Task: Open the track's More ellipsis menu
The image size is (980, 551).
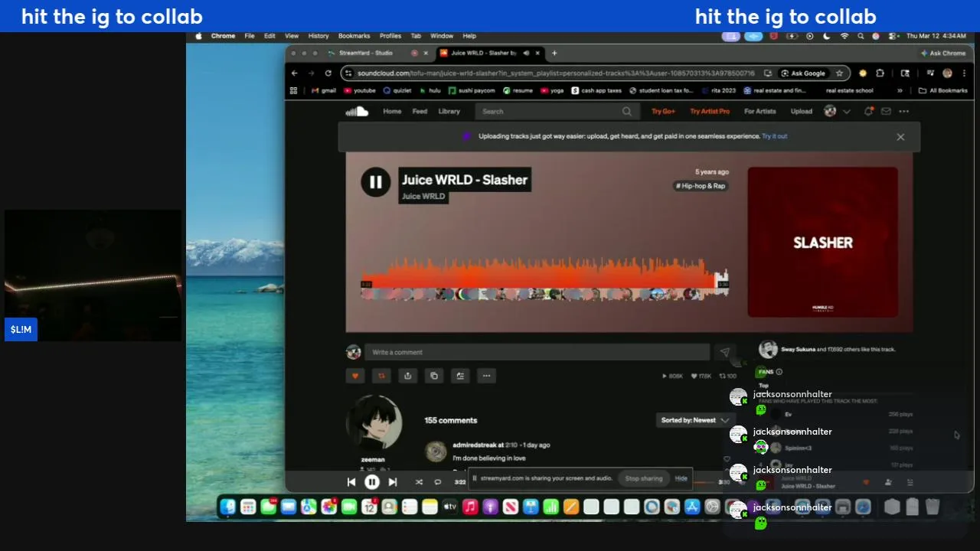Action: (x=486, y=376)
